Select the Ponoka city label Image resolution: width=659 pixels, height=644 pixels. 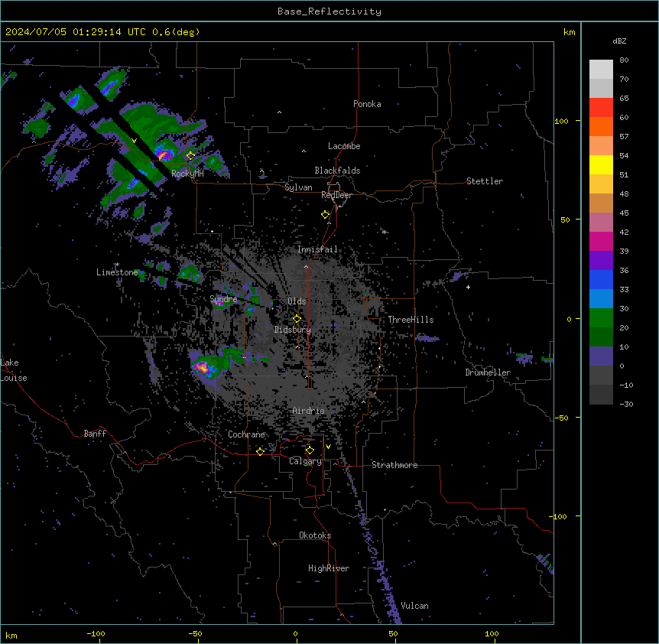click(x=367, y=104)
